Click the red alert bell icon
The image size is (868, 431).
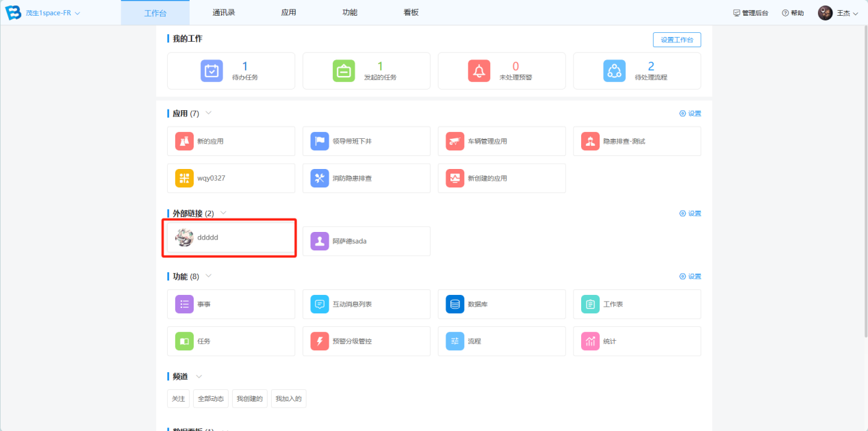[479, 71]
